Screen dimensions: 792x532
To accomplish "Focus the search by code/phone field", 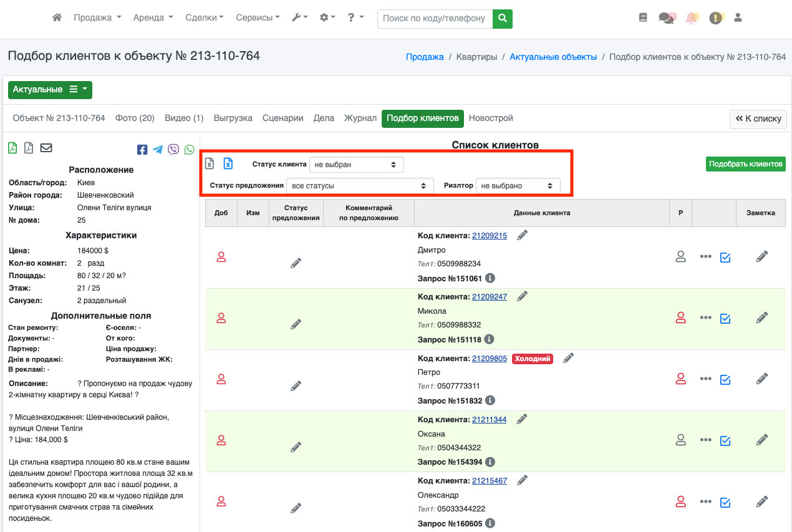I will (x=434, y=18).
